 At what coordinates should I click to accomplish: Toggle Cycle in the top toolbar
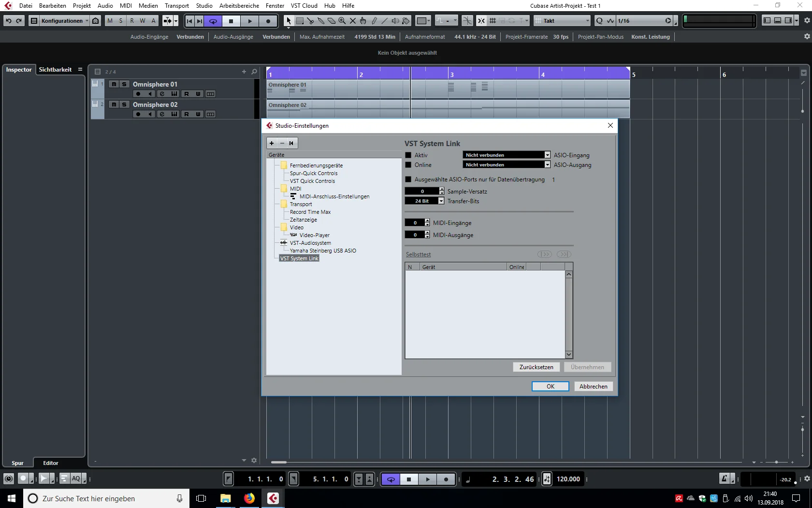coord(213,21)
